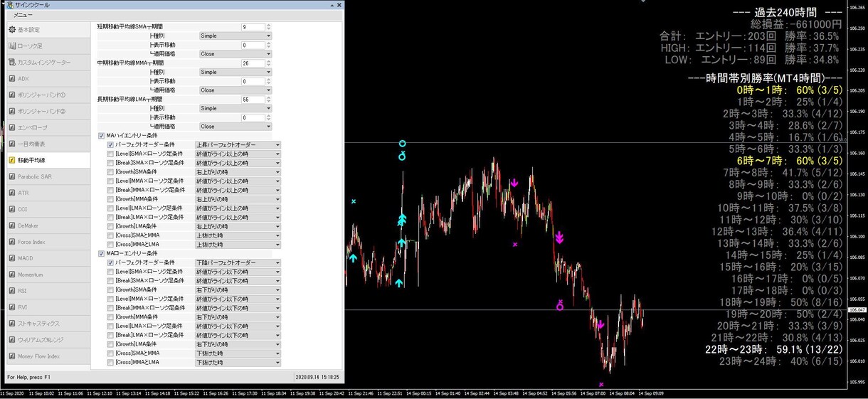The height and width of the screenshot is (399, 868).
Task: Open the ウィリアムズ%レンジ tab
Action: click(48, 340)
